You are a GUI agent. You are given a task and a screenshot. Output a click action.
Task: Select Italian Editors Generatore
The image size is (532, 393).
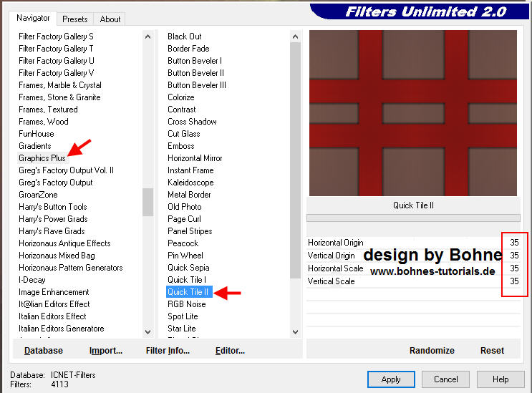pos(61,329)
